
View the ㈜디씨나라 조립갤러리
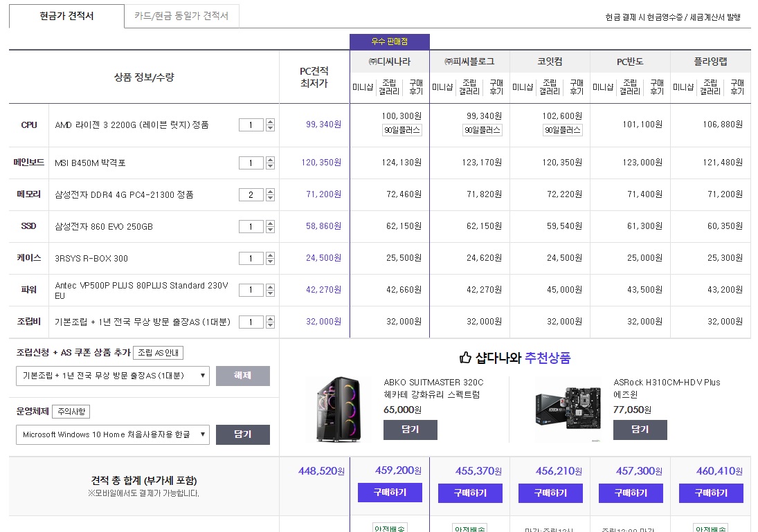click(x=389, y=87)
